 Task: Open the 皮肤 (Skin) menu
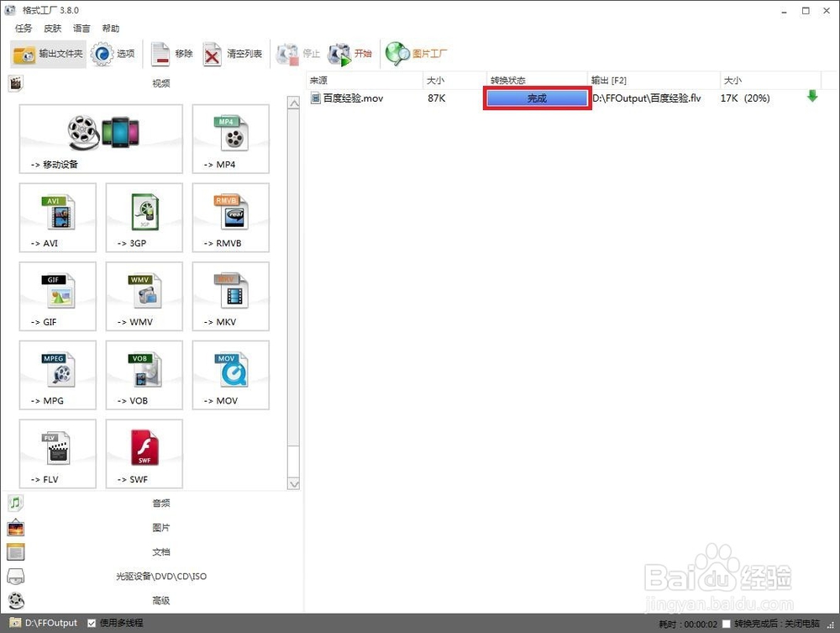click(x=52, y=29)
